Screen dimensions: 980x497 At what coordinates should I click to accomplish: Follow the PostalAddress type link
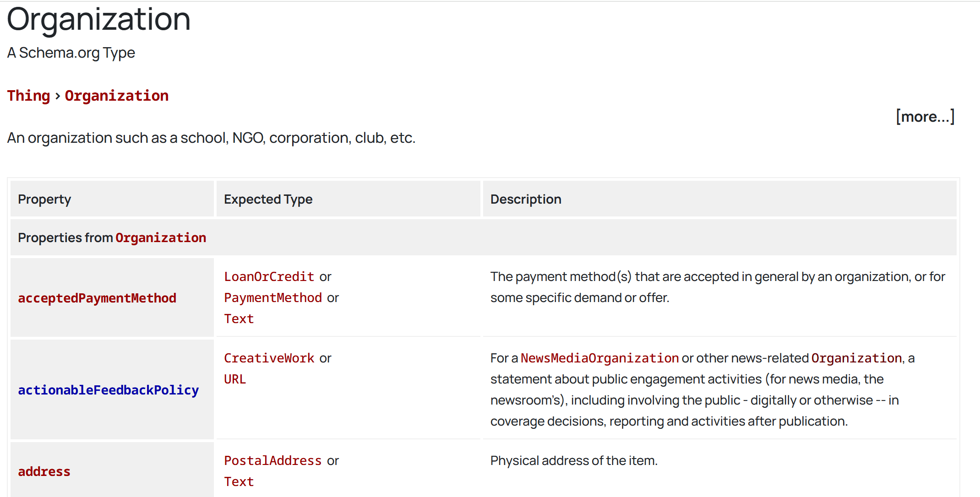coord(273,460)
